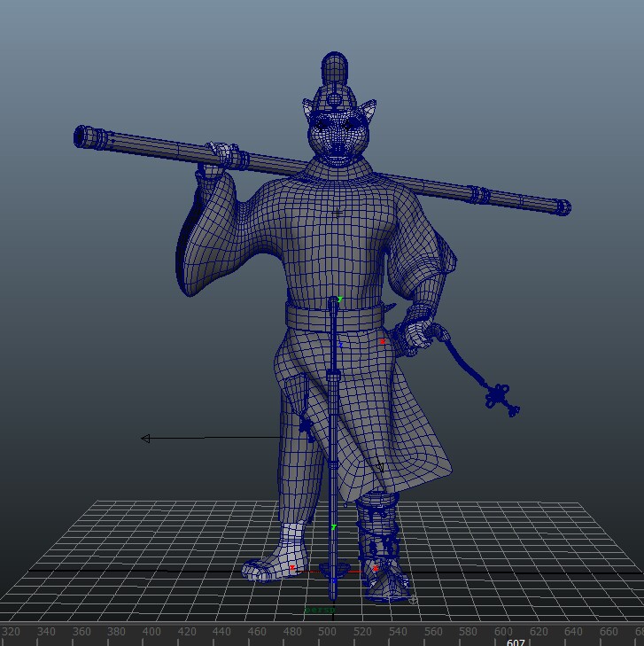Image resolution: width=644 pixels, height=646 pixels.
Task: Go to frame 480 on the timeline
Action: click(x=292, y=632)
